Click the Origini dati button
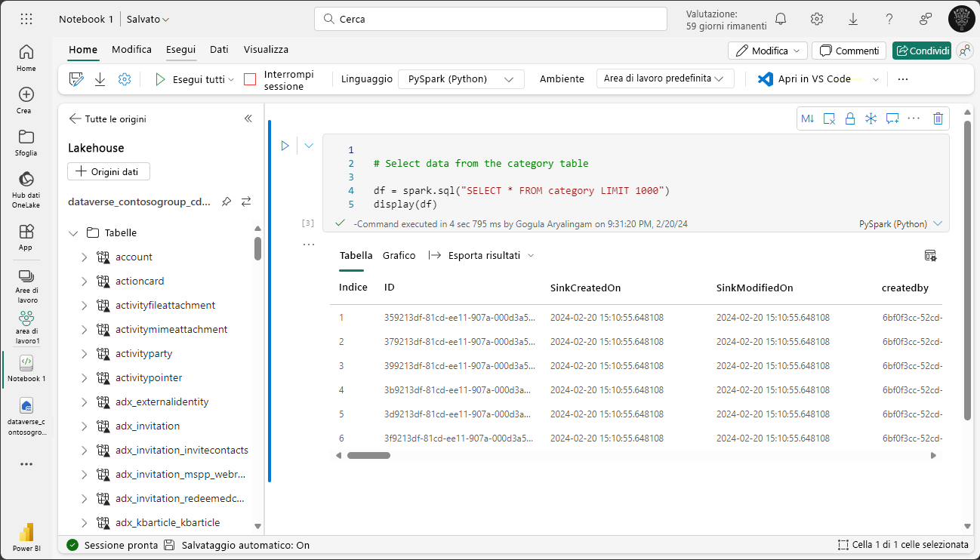Image resolution: width=980 pixels, height=560 pixels. point(109,172)
